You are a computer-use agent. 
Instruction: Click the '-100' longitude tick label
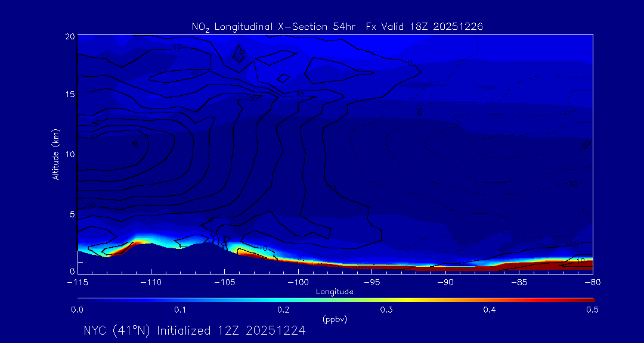[x=298, y=283]
